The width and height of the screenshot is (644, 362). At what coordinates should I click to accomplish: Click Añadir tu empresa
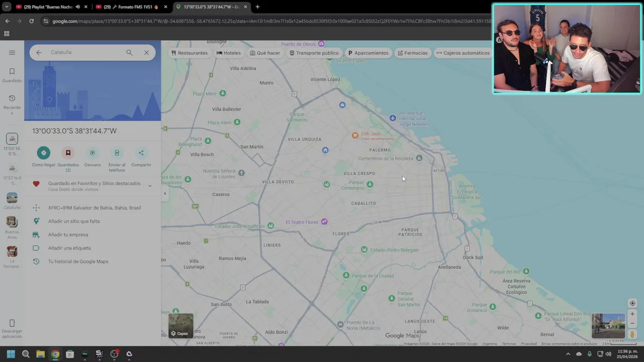point(68,235)
